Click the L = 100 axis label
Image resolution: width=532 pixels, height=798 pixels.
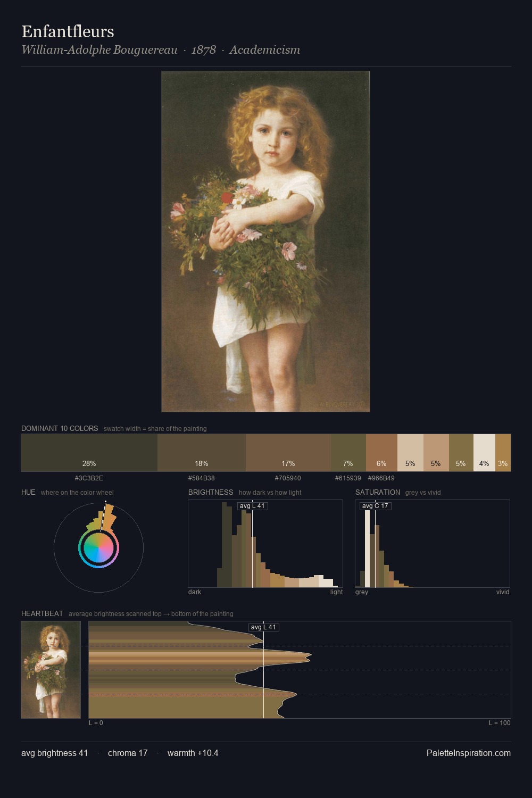500,723
